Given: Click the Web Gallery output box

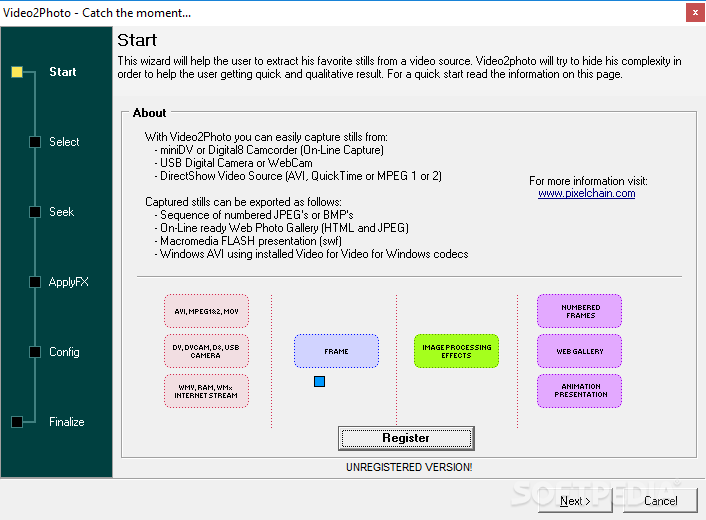Looking at the screenshot, I should click(x=579, y=351).
